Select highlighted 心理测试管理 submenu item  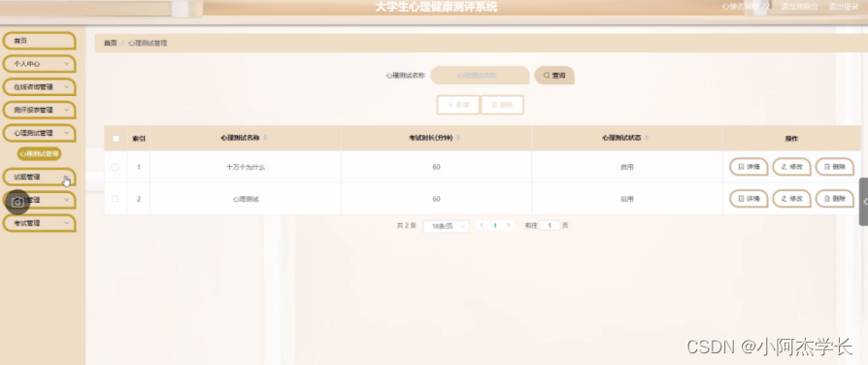39,153
